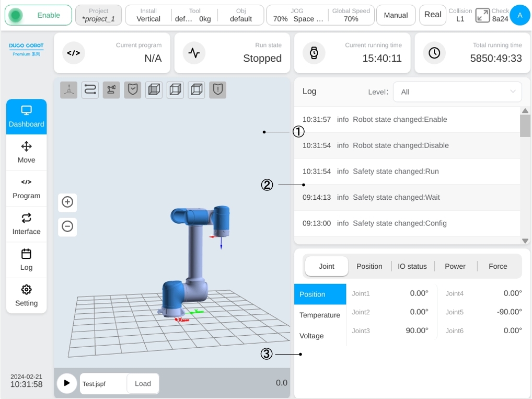
Task: Click the zoom out minus icon
Action: pos(67,226)
